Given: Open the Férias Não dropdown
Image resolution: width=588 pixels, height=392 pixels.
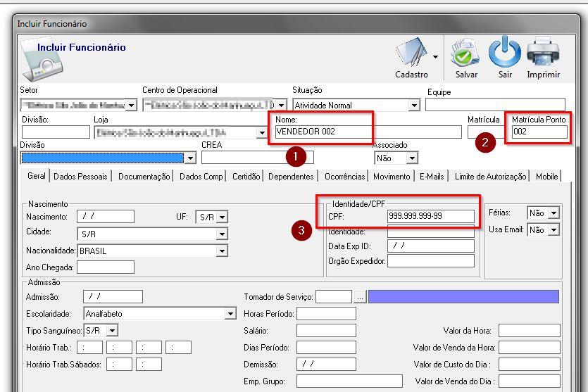Looking at the screenshot, I should point(553,213).
